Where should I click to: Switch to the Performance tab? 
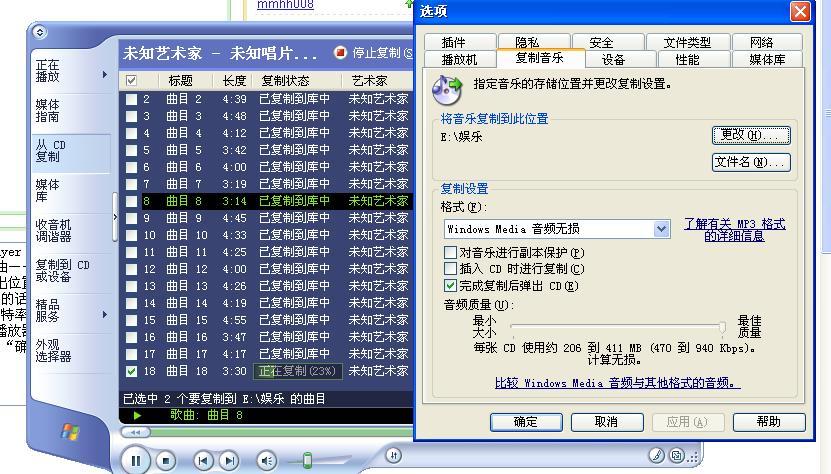pos(694,59)
